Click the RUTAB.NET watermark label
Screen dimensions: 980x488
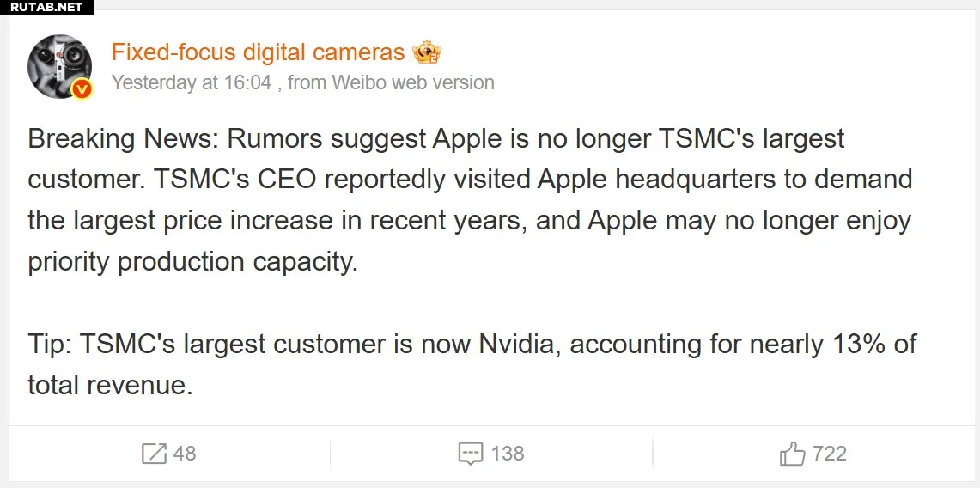point(46,7)
